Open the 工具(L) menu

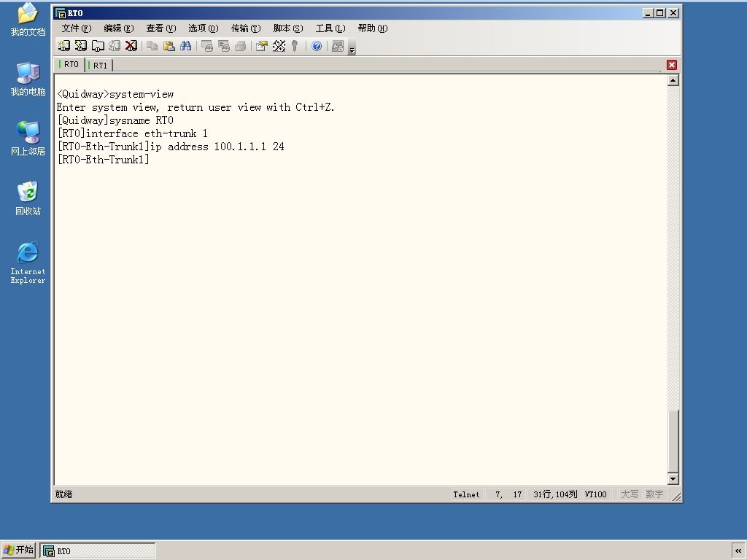click(330, 28)
